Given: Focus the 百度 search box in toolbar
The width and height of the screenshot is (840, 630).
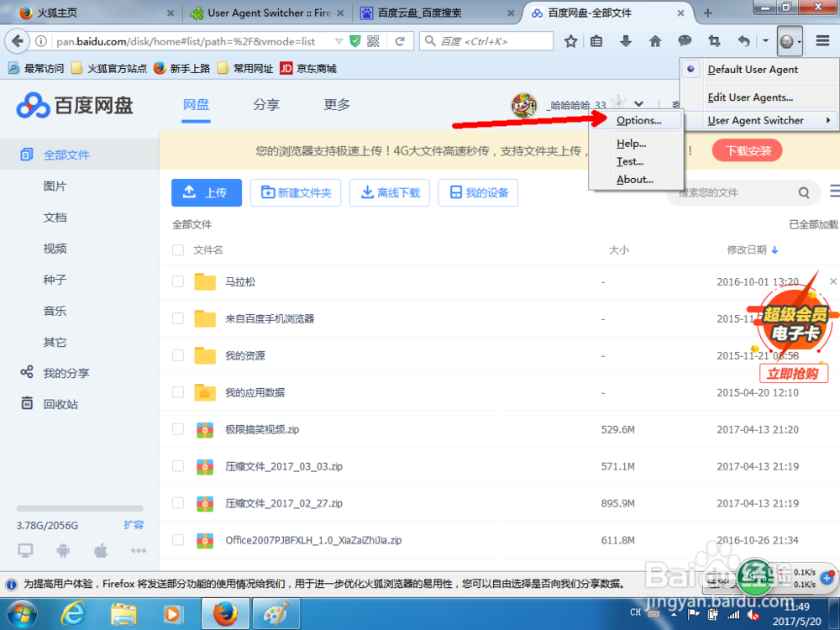Looking at the screenshot, I should click(x=486, y=41).
